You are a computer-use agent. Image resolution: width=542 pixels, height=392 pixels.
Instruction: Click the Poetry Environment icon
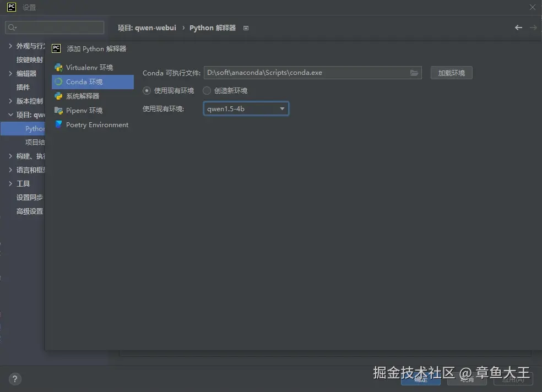point(58,124)
